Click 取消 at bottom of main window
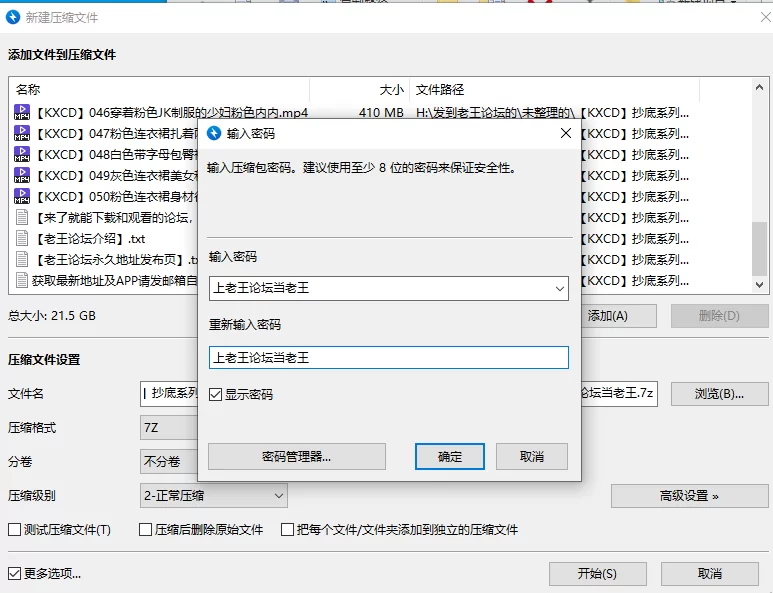 [x=710, y=573]
